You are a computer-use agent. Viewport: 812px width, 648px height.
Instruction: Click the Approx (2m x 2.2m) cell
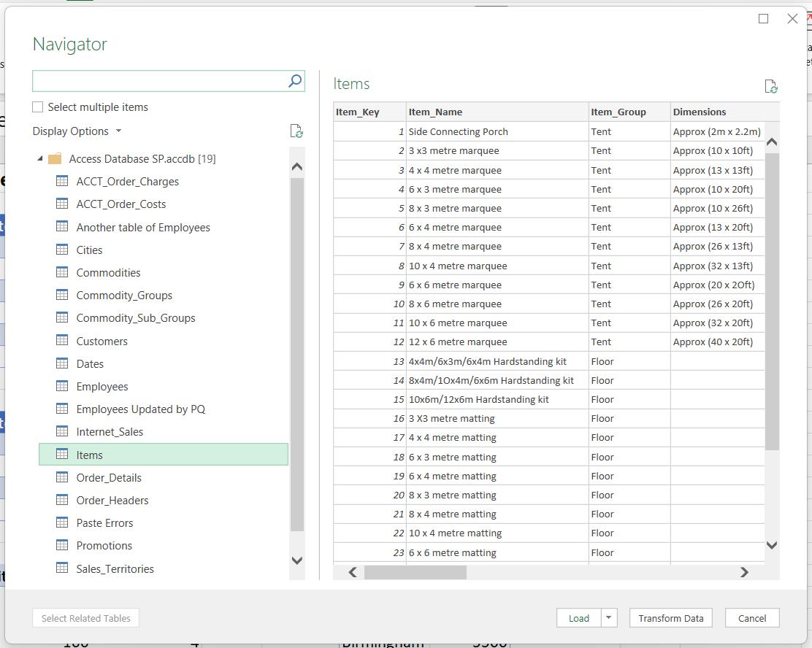(x=717, y=131)
